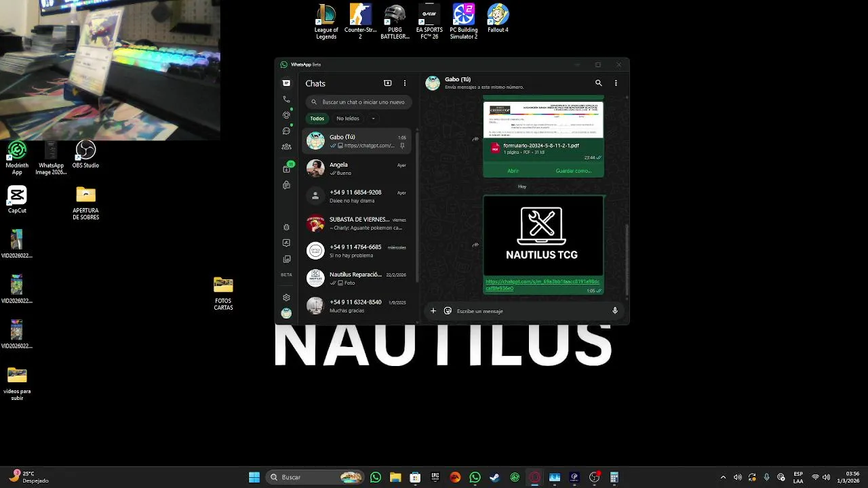Open the Channels icon in WhatsApp sidebar
868x488 pixels.
coord(286,131)
